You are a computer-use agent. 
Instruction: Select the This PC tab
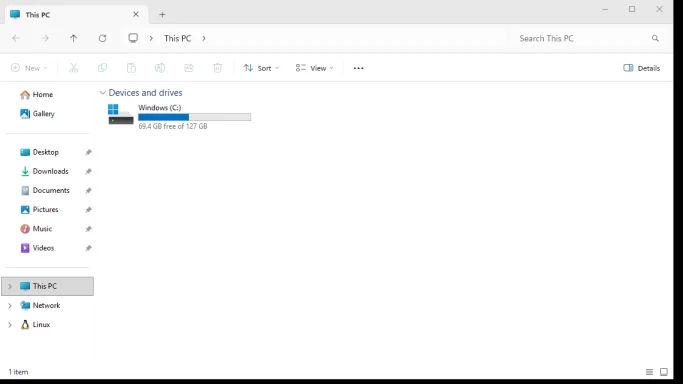[76, 15]
